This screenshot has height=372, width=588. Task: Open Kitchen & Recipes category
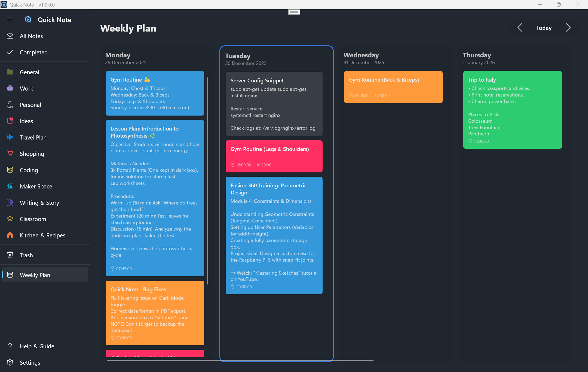(42, 235)
